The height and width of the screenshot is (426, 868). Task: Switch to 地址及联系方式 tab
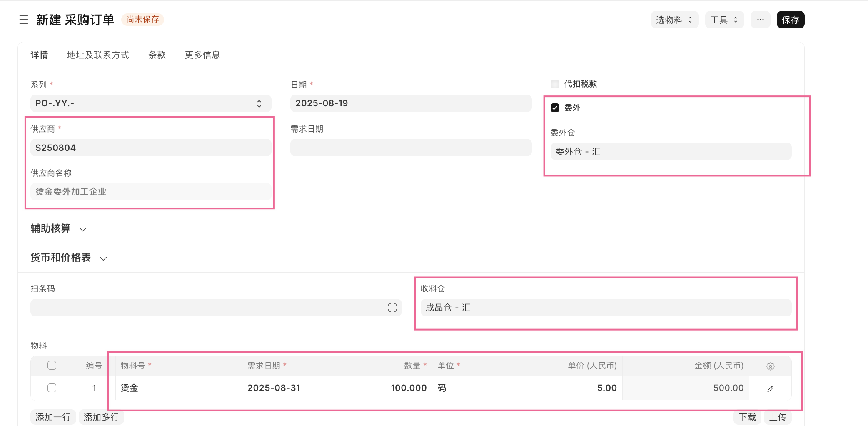(98, 55)
